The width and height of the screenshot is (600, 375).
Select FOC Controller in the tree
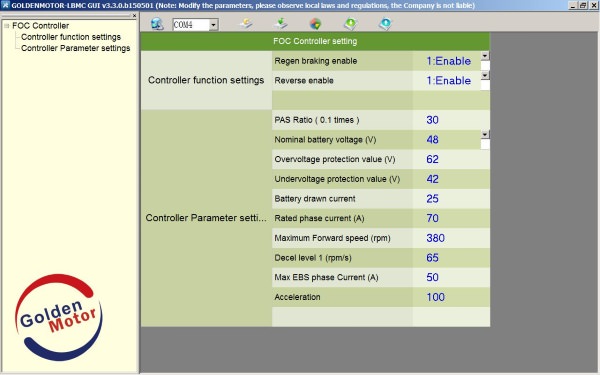pyautogui.click(x=41, y=26)
